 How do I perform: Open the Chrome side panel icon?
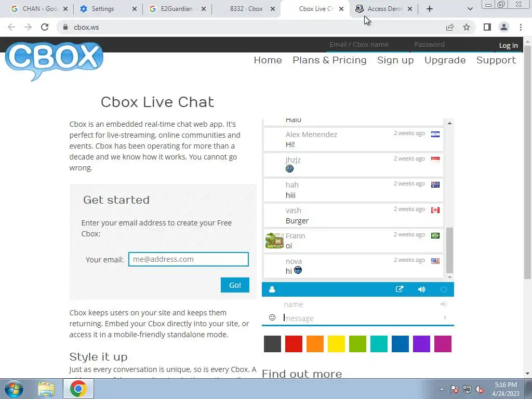click(487, 27)
